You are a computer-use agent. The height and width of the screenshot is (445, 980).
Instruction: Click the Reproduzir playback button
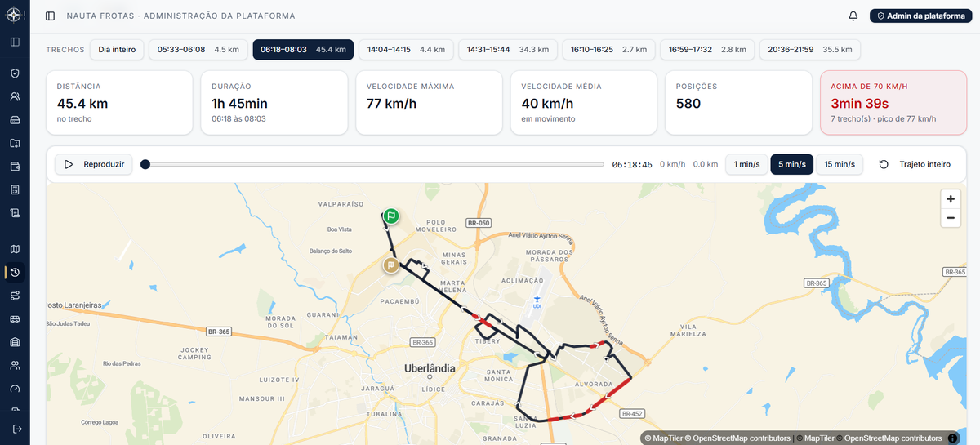94,164
